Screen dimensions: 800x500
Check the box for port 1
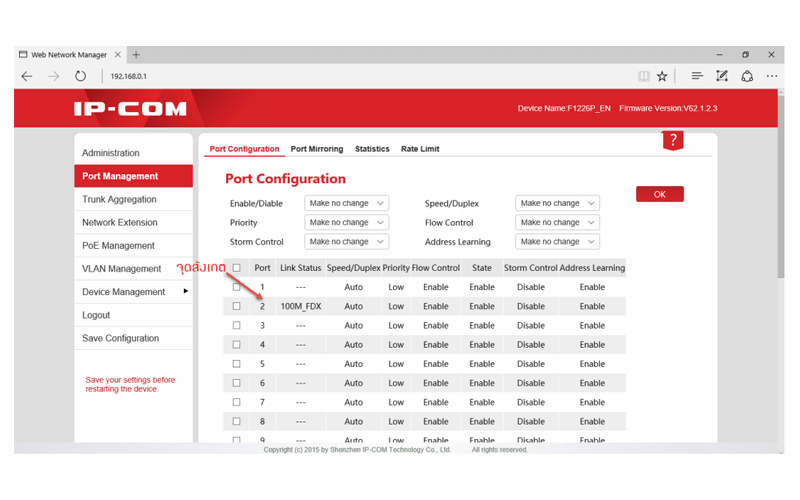236,287
